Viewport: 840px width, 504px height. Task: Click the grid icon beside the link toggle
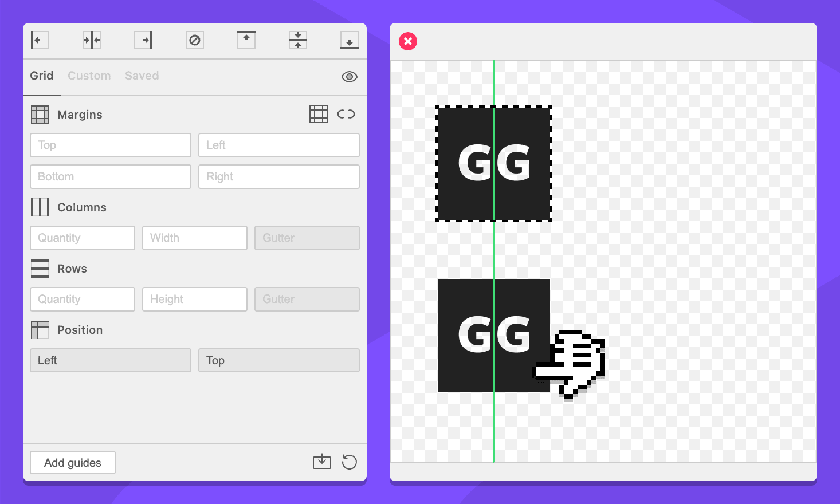(x=319, y=114)
